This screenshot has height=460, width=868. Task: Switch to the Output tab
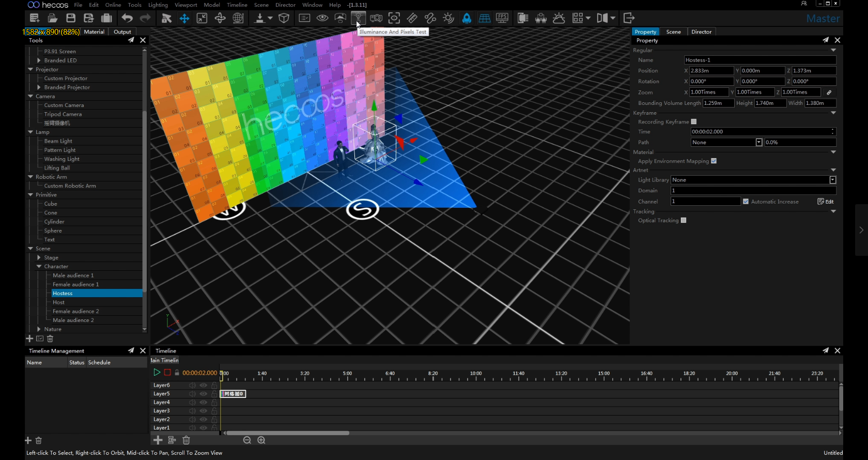pos(122,32)
